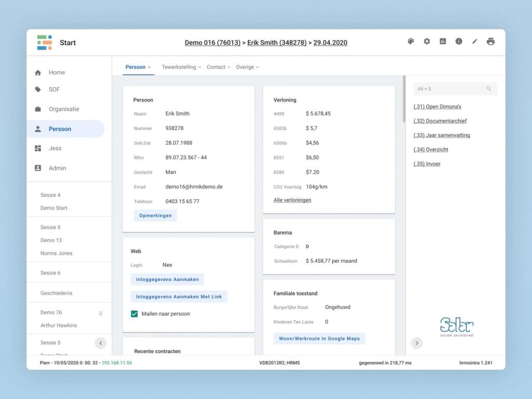This screenshot has height=399, width=532.
Task: Select Jess in the sidebar menu
Action: (x=55, y=148)
